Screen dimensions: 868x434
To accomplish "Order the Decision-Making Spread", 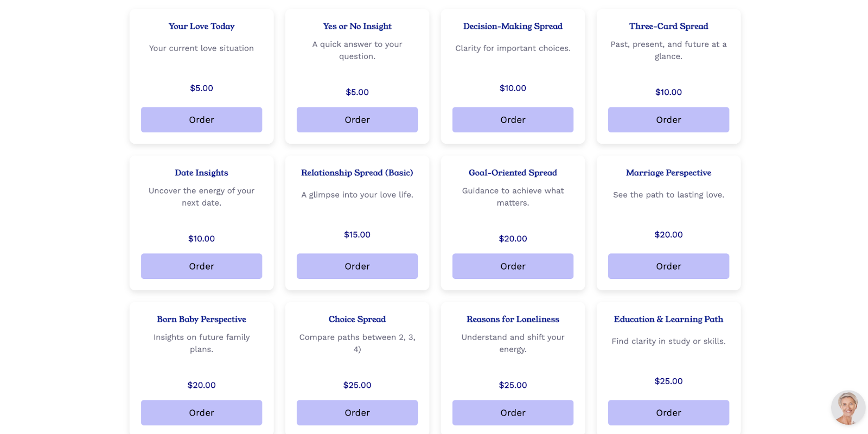I will tap(513, 120).
